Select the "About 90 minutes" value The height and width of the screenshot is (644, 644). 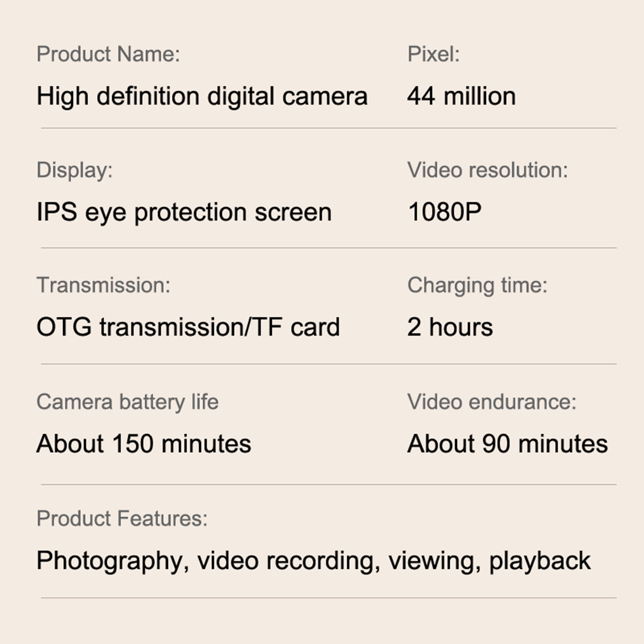coord(508,444)
